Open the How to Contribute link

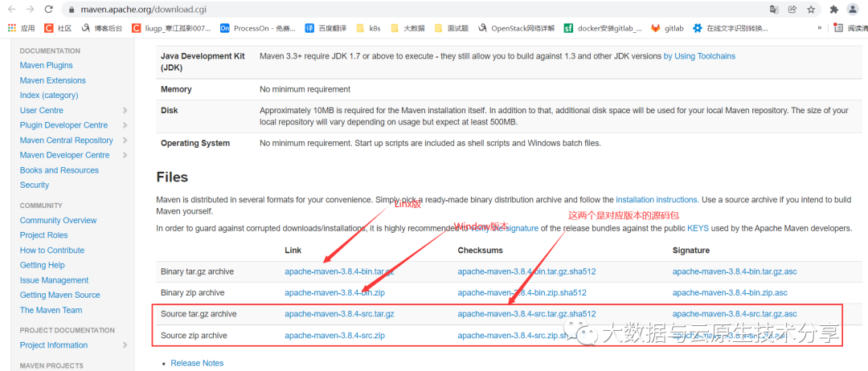52,250
